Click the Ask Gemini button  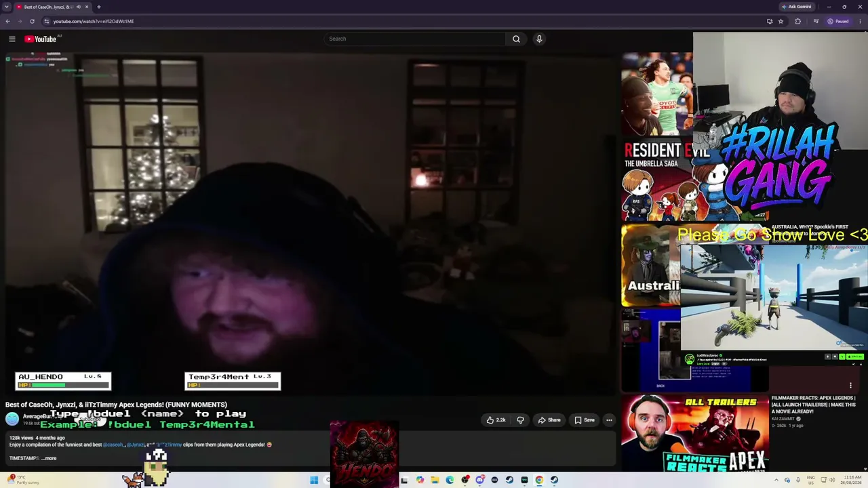coord(796,7)
